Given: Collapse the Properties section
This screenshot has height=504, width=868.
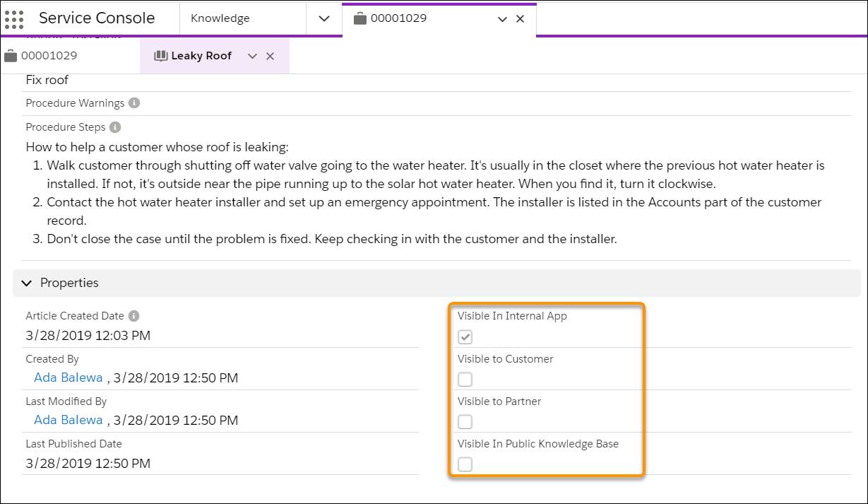Looking at the screenshot, I should (27, 283).
